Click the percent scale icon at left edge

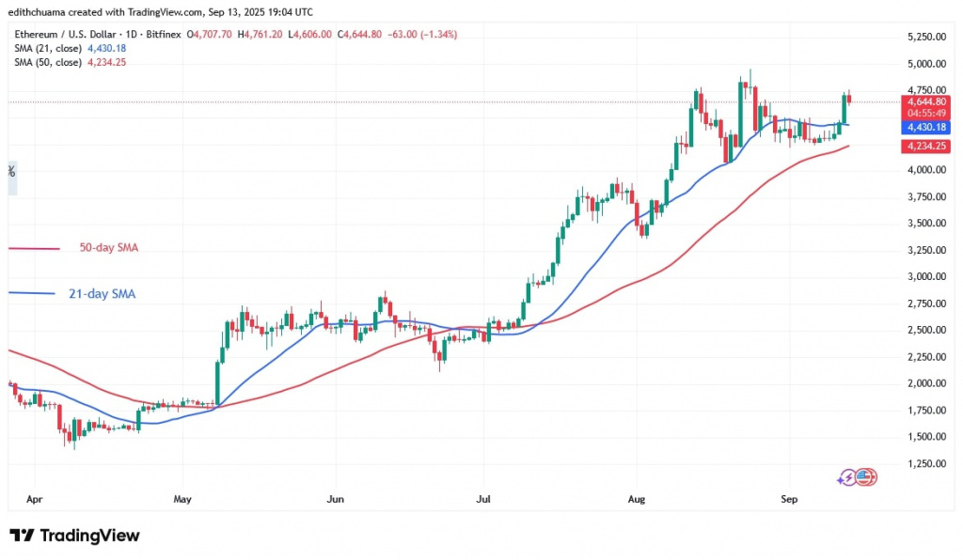point(11,172)
